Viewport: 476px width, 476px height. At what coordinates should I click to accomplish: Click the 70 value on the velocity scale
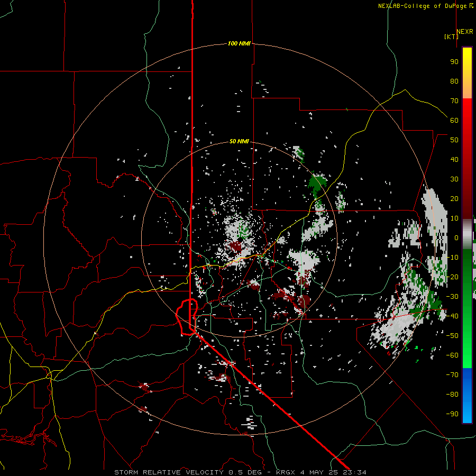(x=454, y=101)
